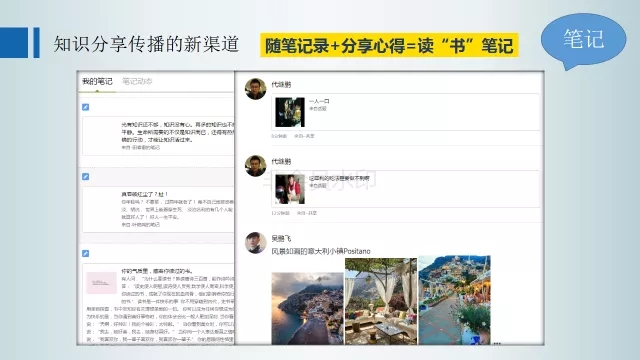Viewport: 640px width, 360px height.
Task: Open the Positano hillside street photo
Action: coord(454,300)
